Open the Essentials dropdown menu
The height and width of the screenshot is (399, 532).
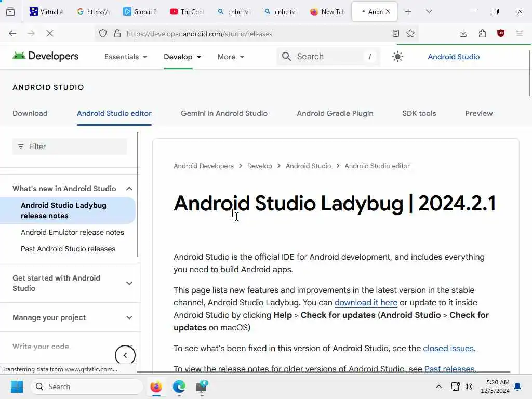coord(126,57)
